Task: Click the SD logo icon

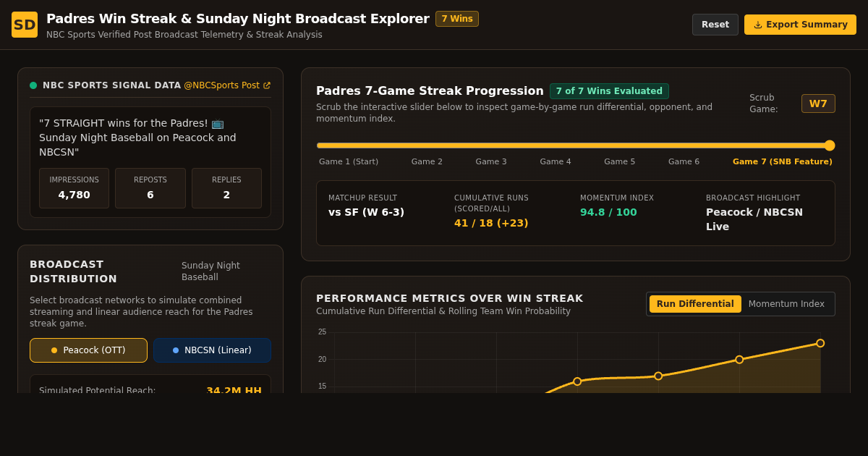Action: pyautogui.click(x=25, y=25)
